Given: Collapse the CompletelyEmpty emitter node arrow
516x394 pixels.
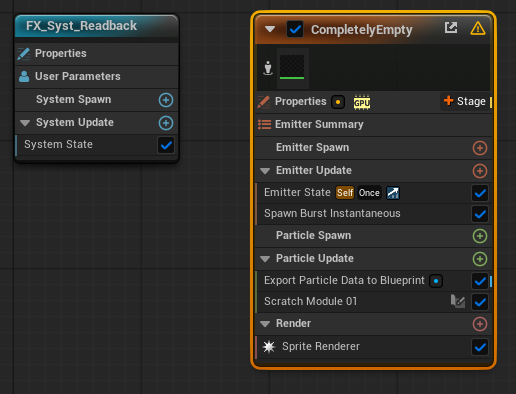Looking at the screenshot, I should [270, 29].
